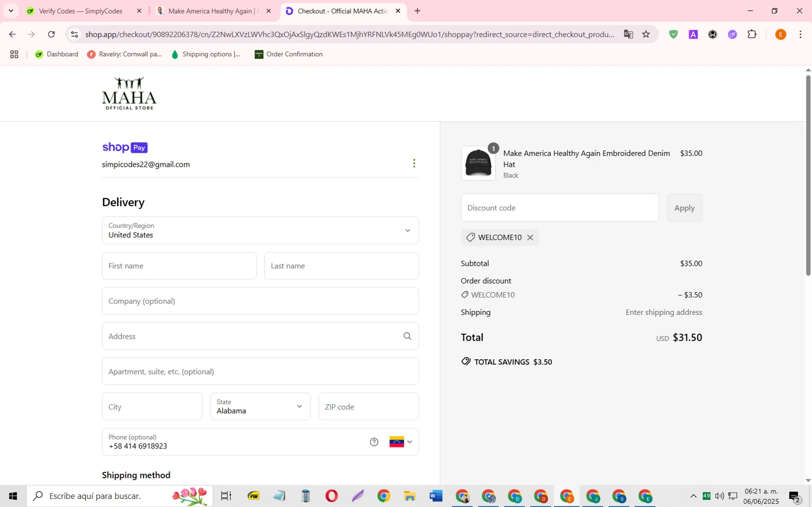The height and width of the screenshot is (507, 812).
Task: Open Shop Pay account options menu
Action: point(414,163)
